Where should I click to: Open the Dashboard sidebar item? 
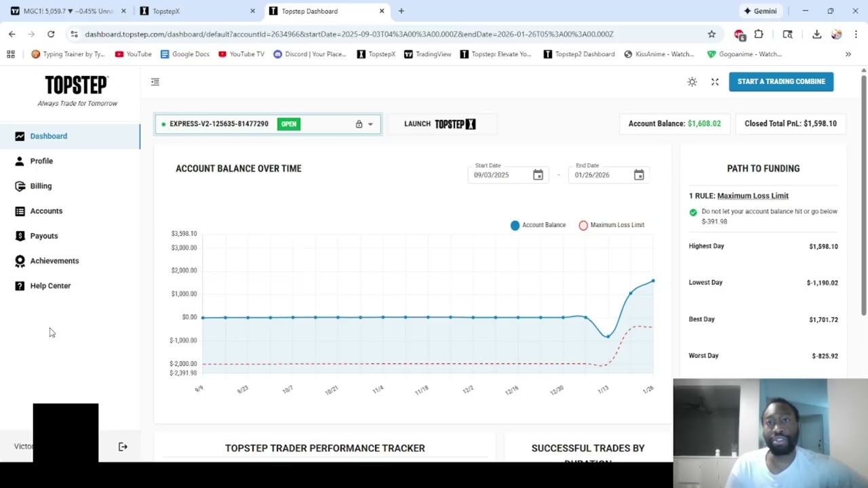(x=70, y=136)
